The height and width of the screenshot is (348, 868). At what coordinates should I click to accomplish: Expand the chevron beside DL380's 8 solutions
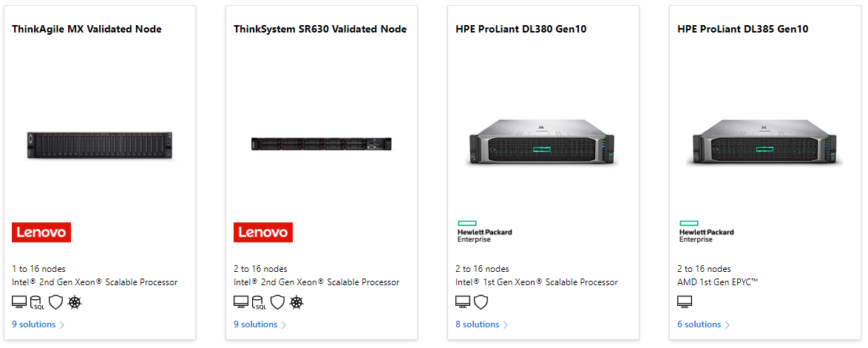pos(506,325)
